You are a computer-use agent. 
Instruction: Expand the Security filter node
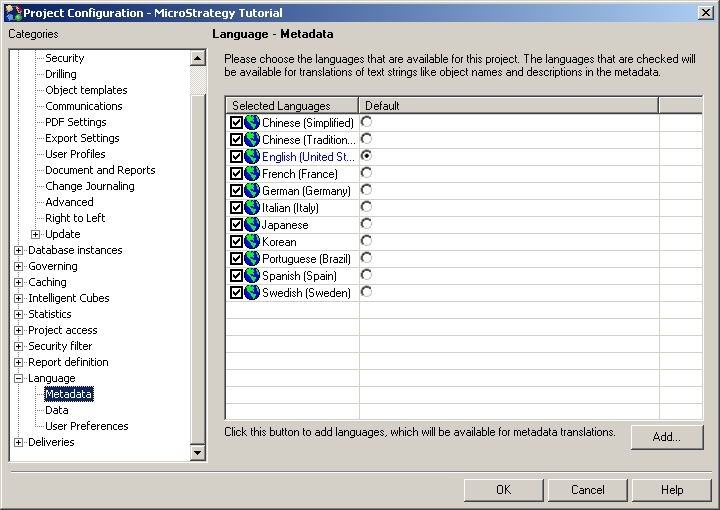(18, 346)
